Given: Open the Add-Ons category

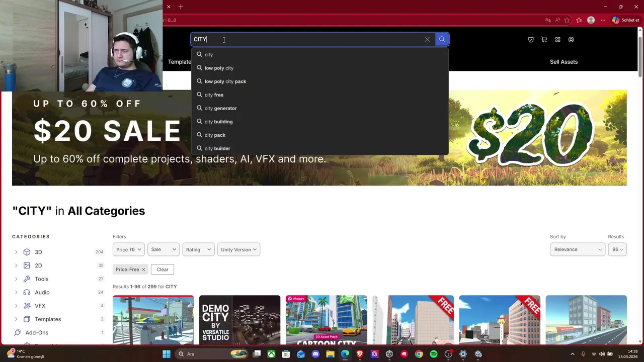Looking at the screenshot, I should coord(37,333).
